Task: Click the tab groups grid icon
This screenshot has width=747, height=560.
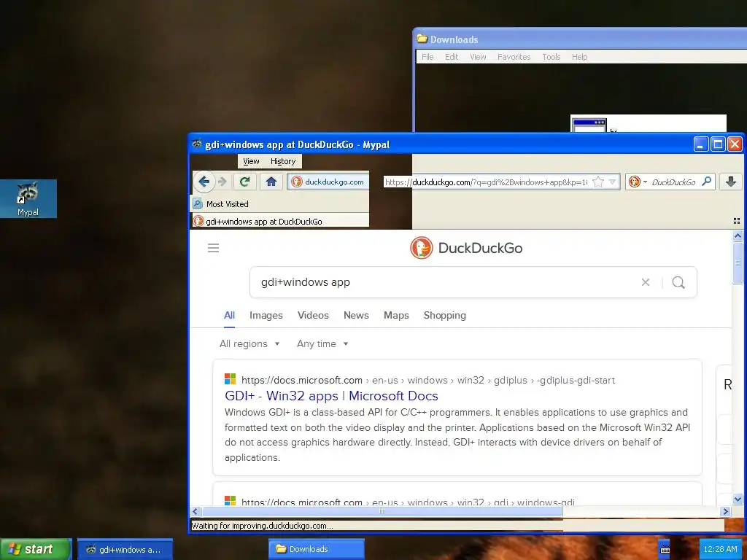Action: click(x=737, y=221)
